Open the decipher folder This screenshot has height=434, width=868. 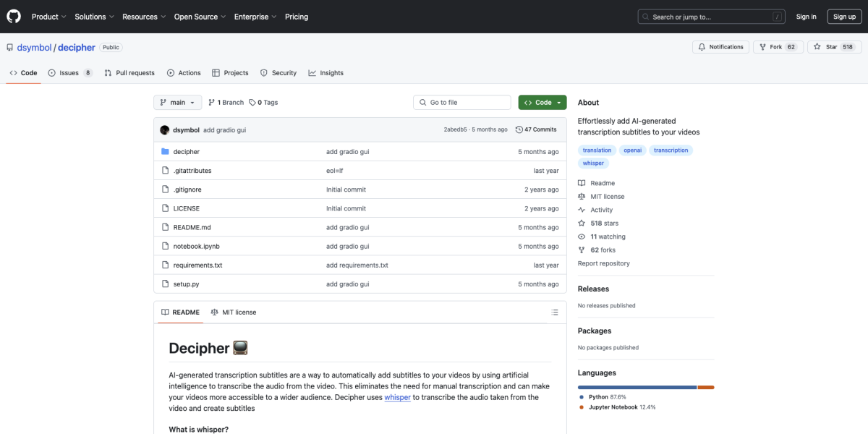[186, 152]
